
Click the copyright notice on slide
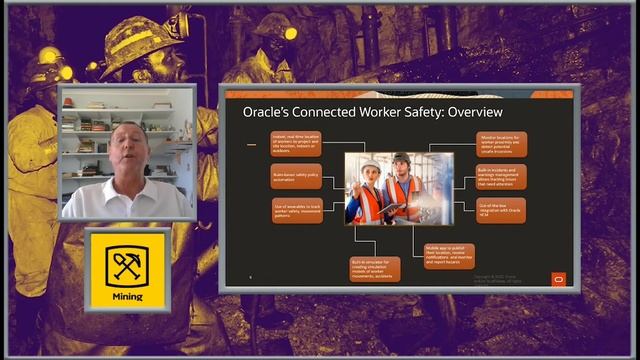[x=498, y=279]
